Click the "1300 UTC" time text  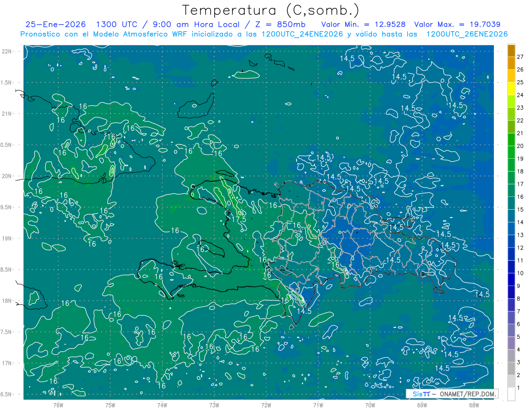click(x=117, y=25)
